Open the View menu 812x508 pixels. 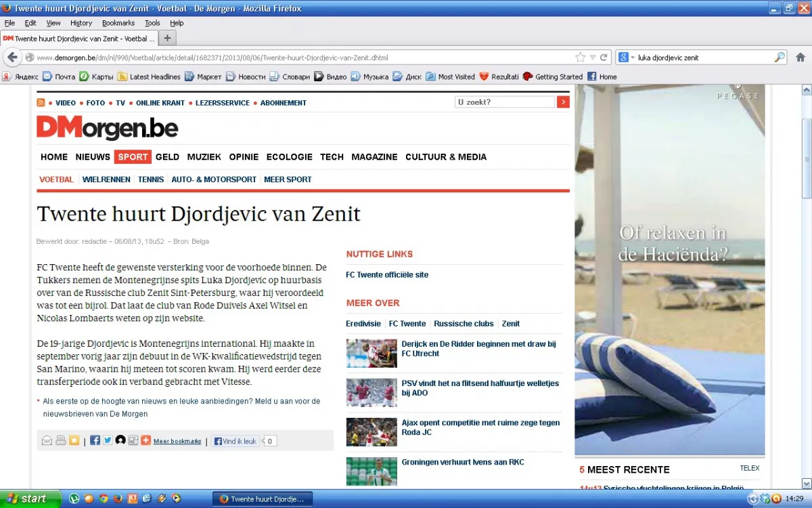coord(53,23)
